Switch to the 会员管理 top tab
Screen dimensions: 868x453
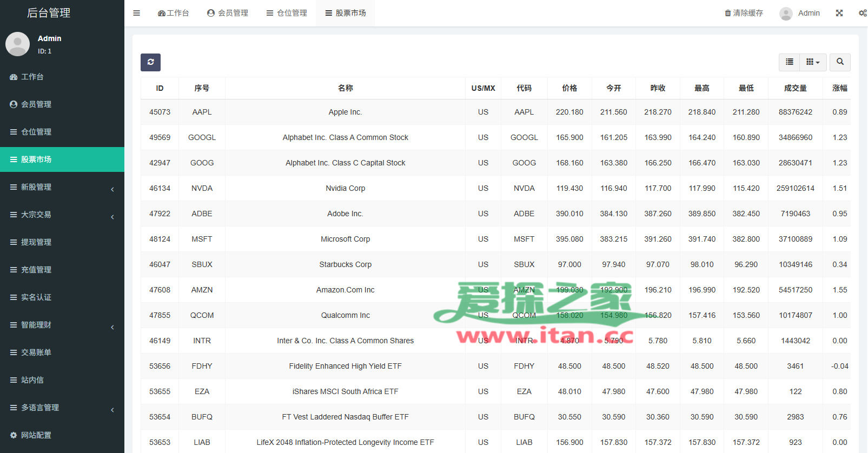pos(228,13)
